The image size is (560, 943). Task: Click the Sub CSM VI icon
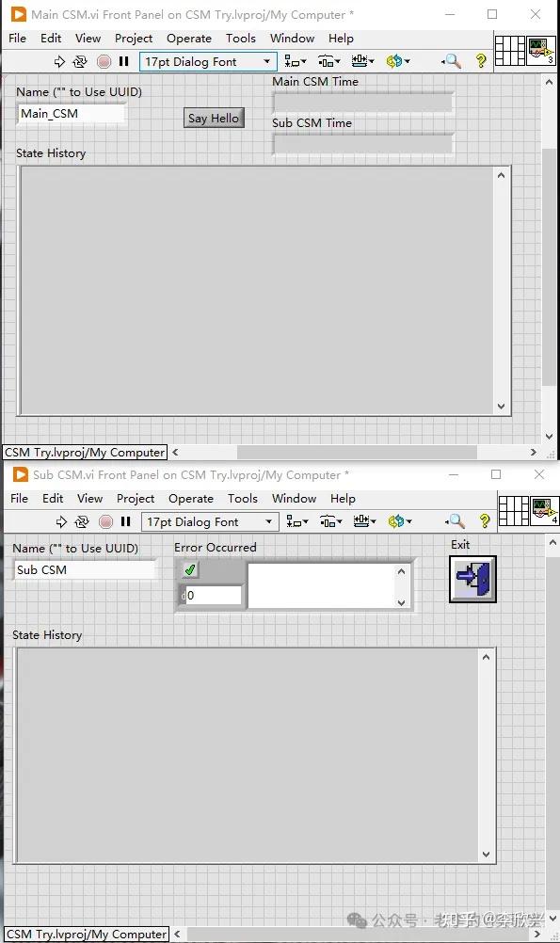click(544, 511)
